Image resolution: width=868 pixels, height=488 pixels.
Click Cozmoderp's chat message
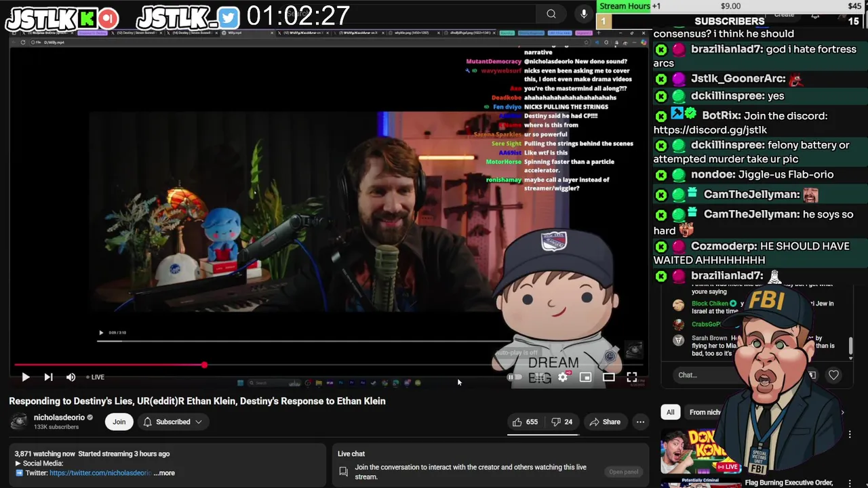[x=760, y=253]
